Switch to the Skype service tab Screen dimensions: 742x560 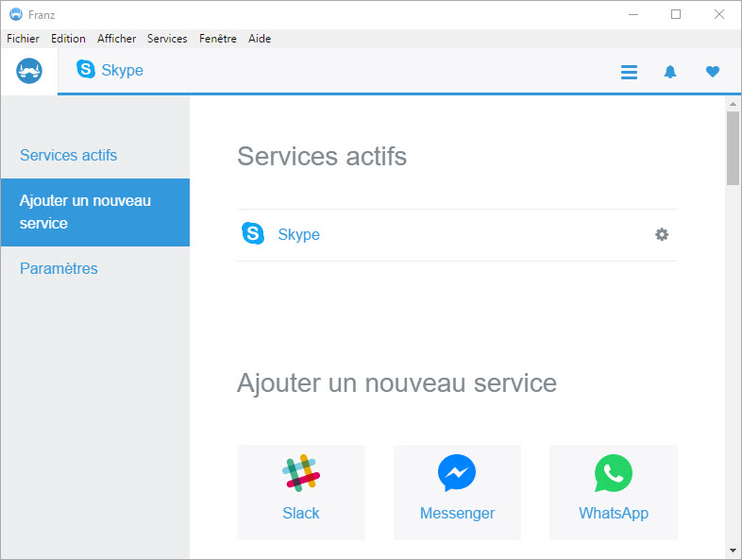(x=110, y=70)
